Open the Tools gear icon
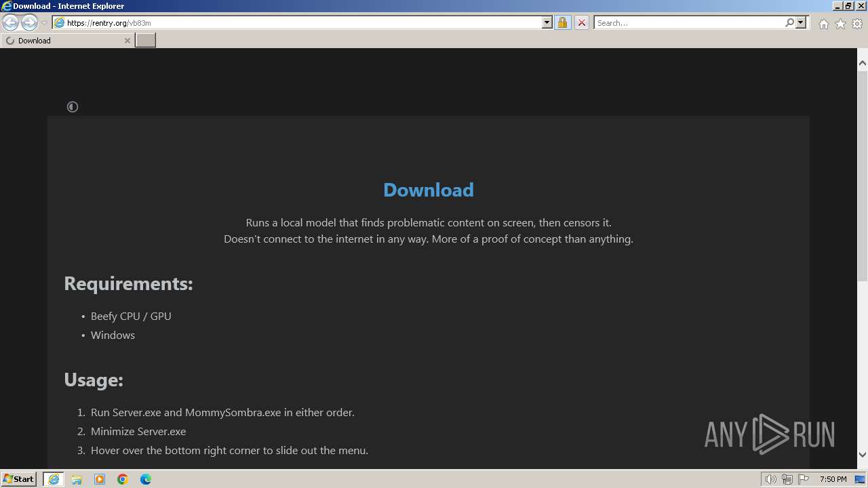The image size is (868, 488). click(x=857, y=24)
